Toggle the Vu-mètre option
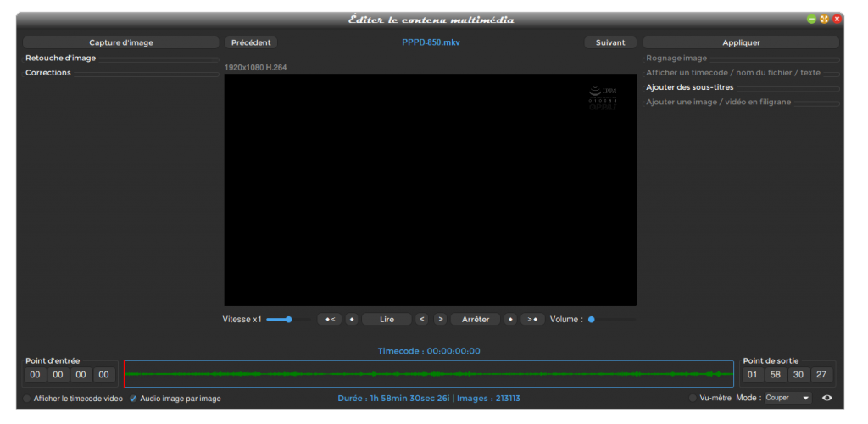Viewport: 868px width, 424px height. pyautogui.click(x=693, y=398)
